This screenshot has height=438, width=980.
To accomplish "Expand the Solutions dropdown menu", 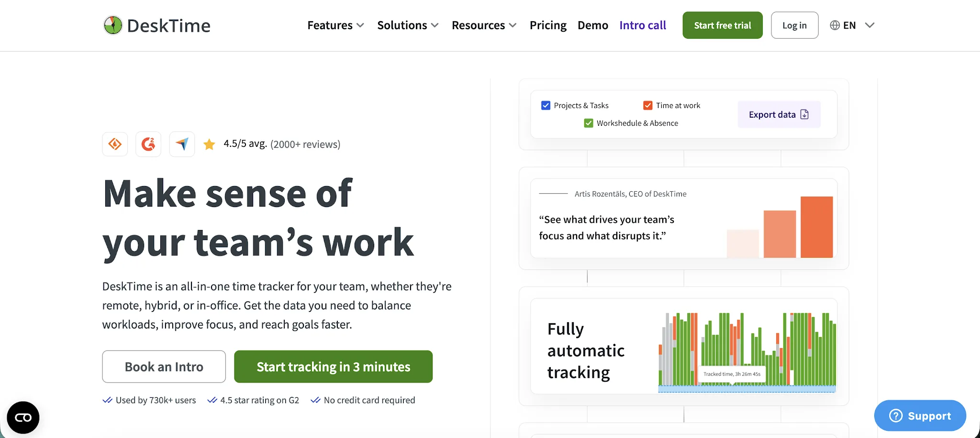I will point(408,25).
